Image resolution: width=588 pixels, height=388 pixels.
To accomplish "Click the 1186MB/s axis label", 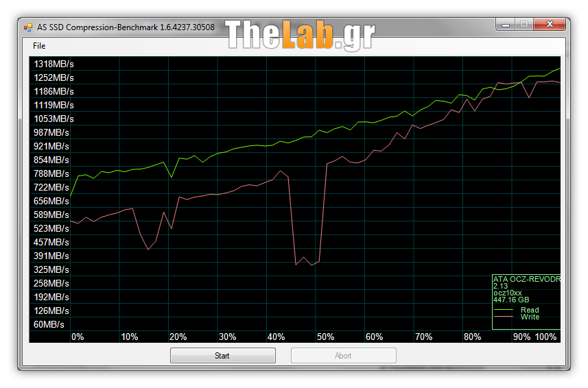I will tap(54, 91).
